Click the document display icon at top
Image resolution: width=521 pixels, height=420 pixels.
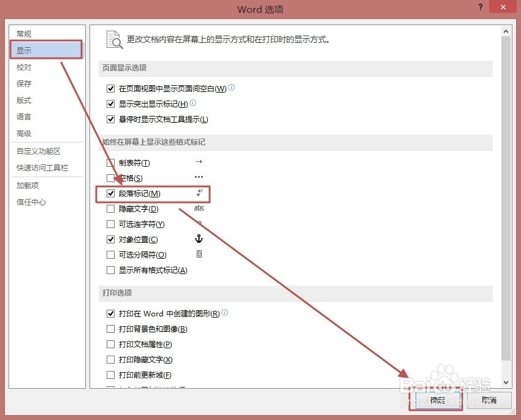click(x=115, y=40)
